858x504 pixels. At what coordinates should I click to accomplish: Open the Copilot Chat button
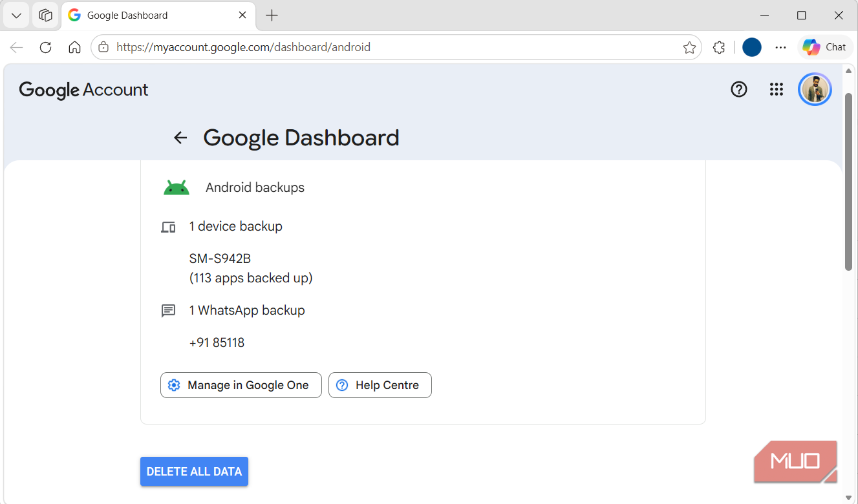(825, 47)
